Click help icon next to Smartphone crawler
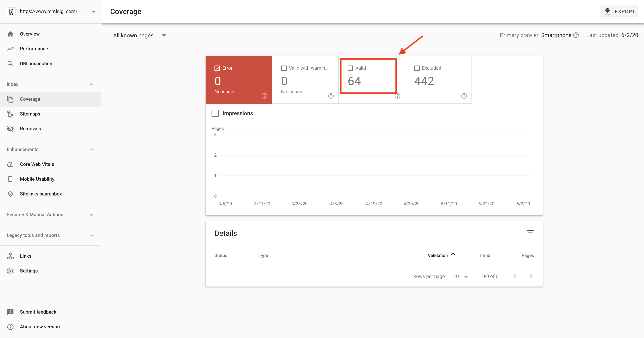 pos(576,35)
